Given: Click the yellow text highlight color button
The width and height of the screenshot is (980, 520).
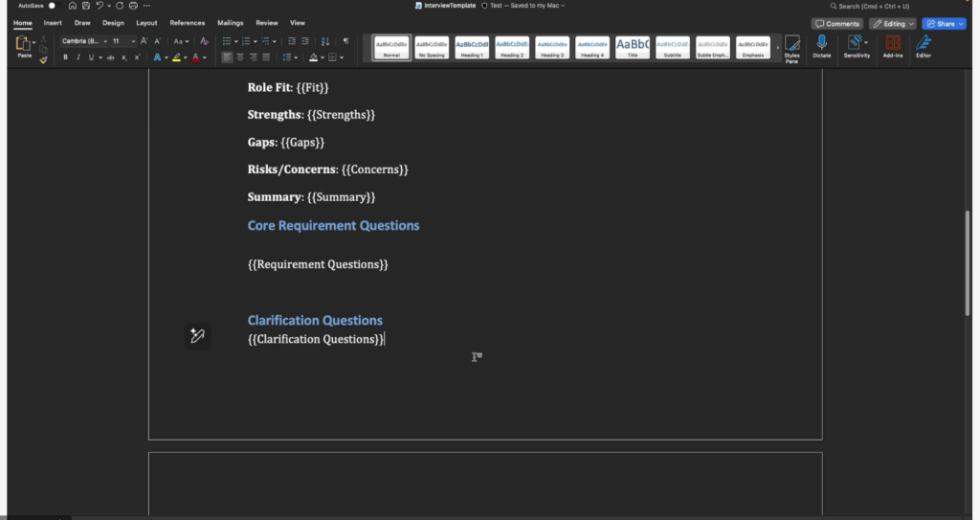Looking at the screenshot, I should 177,57.
